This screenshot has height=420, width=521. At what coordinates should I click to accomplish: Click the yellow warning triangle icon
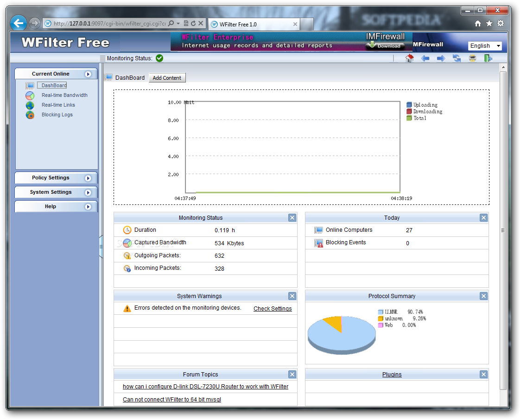coord(127,309)
